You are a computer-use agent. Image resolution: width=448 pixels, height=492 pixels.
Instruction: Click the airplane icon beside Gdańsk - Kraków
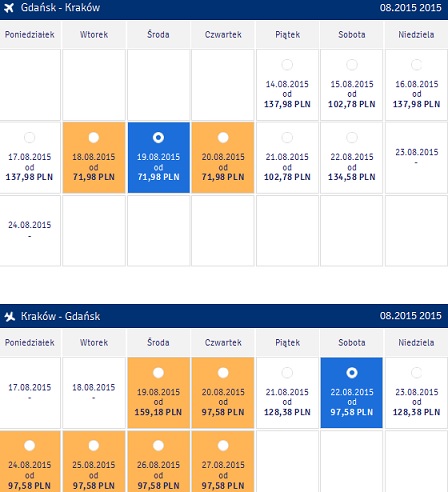pyautogui.click(x=9, y=8)
